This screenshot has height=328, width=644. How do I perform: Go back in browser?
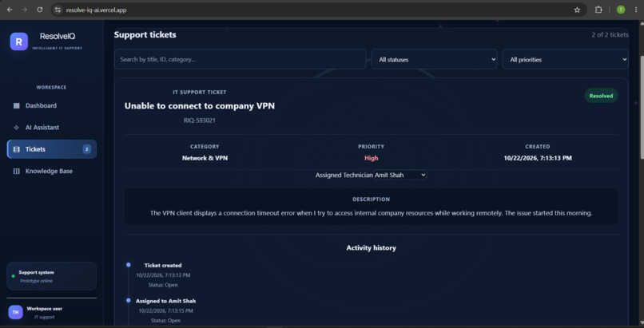[10, 10]
